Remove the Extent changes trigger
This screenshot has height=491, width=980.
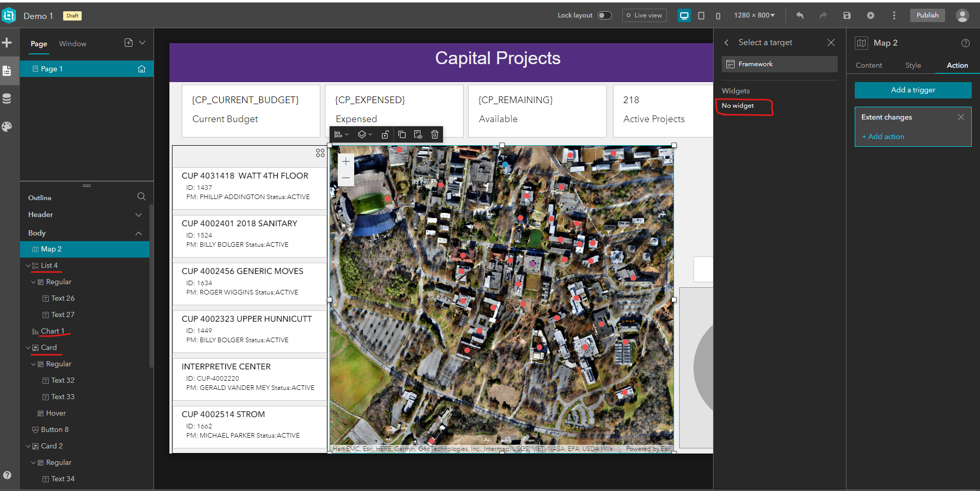click(961, 117)
